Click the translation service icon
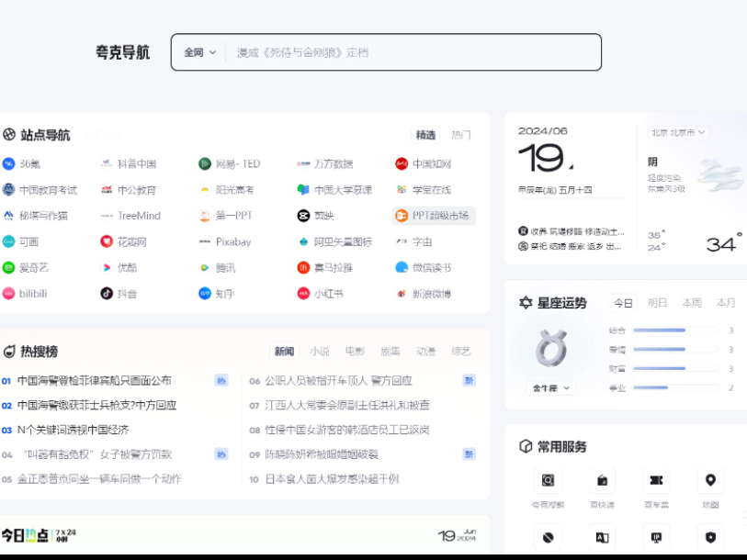This screenshot has height=560, width=747. click(x=602, y=537)
